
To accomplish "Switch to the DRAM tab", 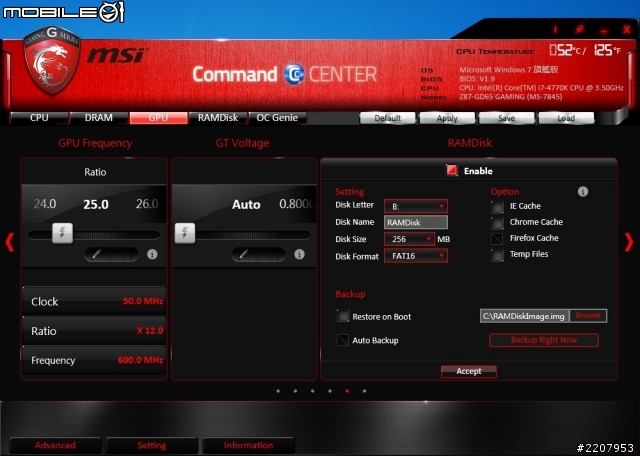I will [x=98, y=118].
